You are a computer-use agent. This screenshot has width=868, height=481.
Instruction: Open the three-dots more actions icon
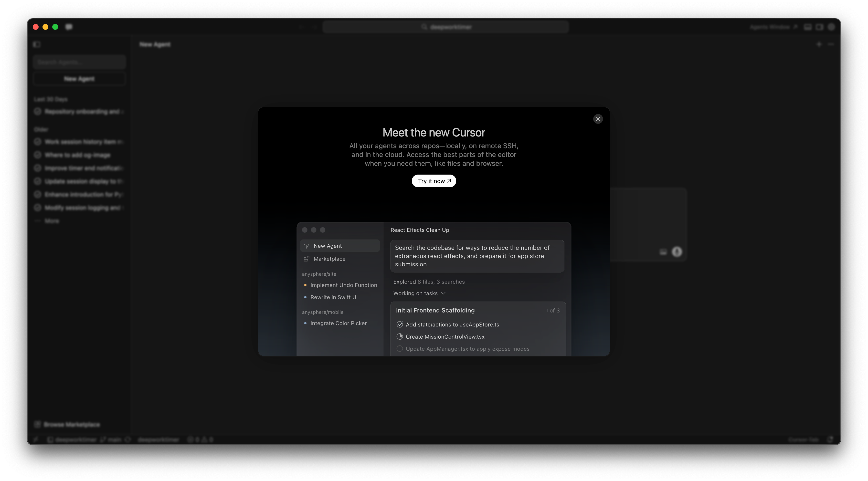[x=831, y=44]
